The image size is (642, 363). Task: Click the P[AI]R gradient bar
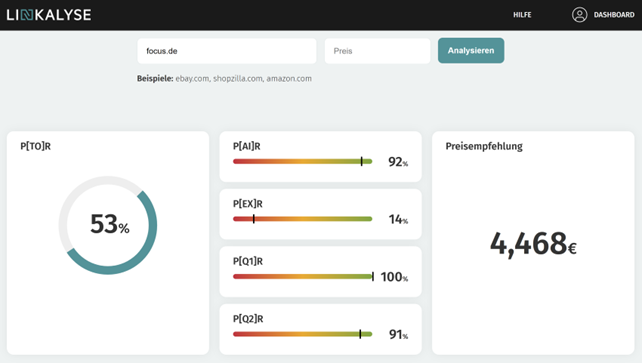[x=303, y=161]
